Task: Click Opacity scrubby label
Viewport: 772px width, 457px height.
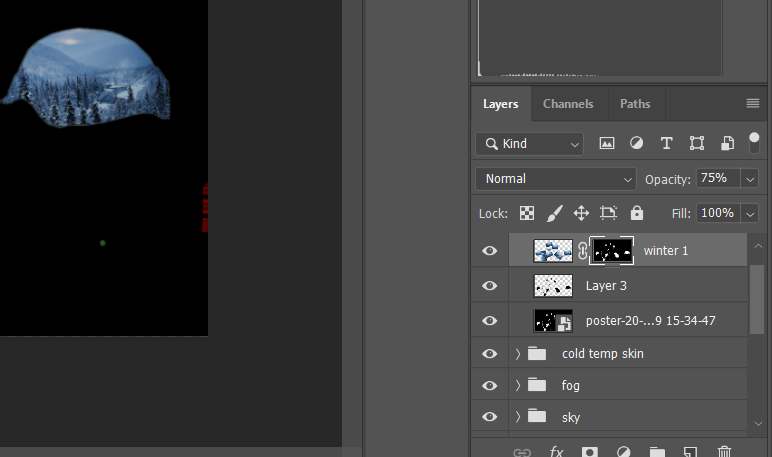Action: tap(668, 179)
